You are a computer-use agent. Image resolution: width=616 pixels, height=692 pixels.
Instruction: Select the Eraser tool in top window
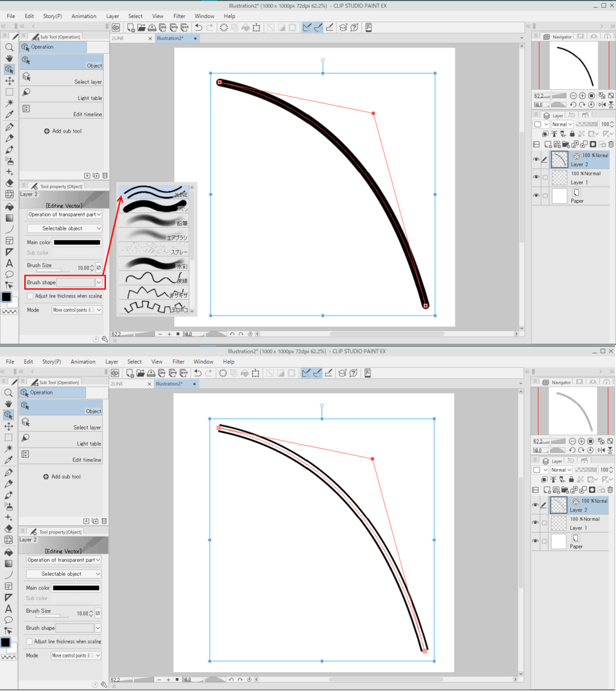9,183
